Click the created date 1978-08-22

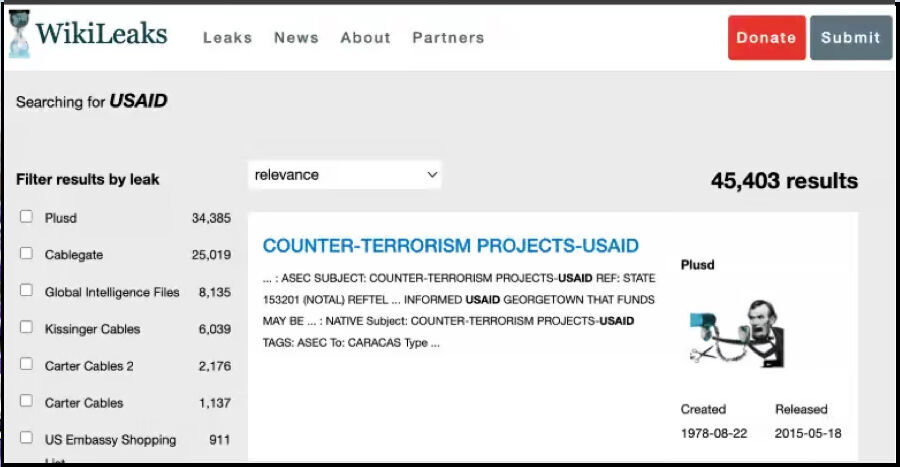[x=714, y=434]
